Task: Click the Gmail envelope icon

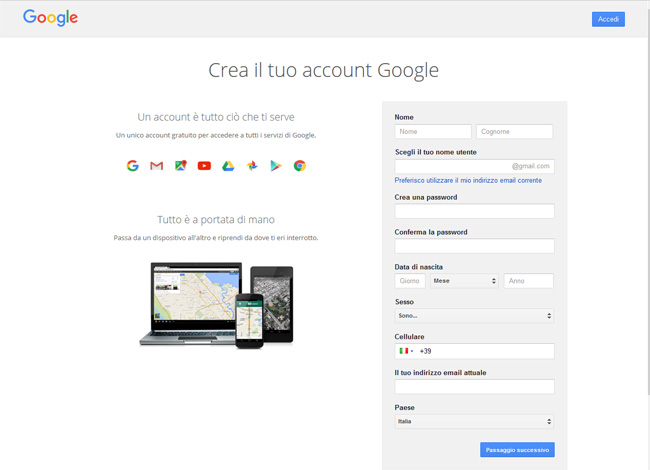Action: click(156, 166)
